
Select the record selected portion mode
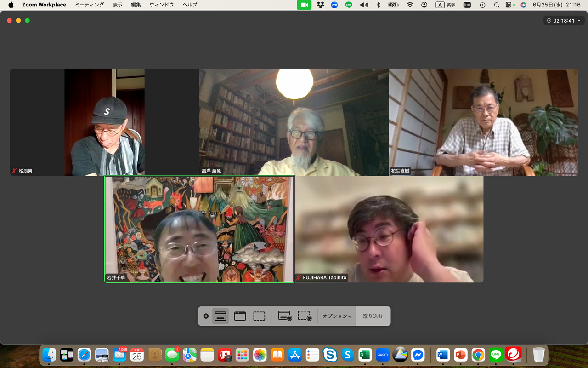coord(305,316)
